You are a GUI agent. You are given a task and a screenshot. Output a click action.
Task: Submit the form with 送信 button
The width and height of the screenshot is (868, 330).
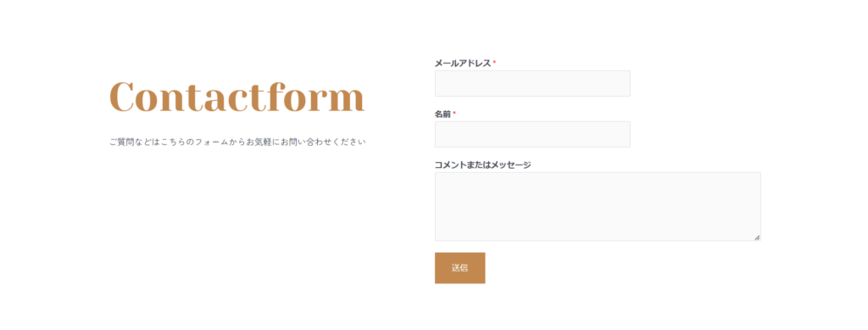pos(459,268)
